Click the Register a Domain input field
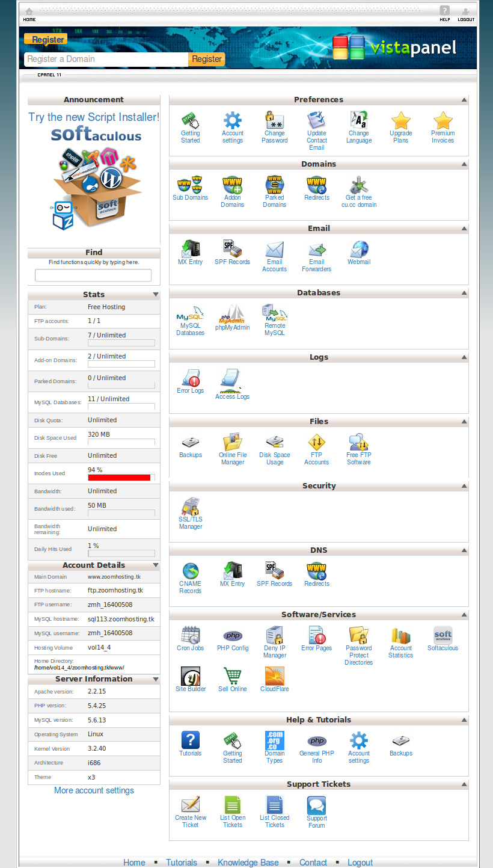 click(x=106, y=59)
